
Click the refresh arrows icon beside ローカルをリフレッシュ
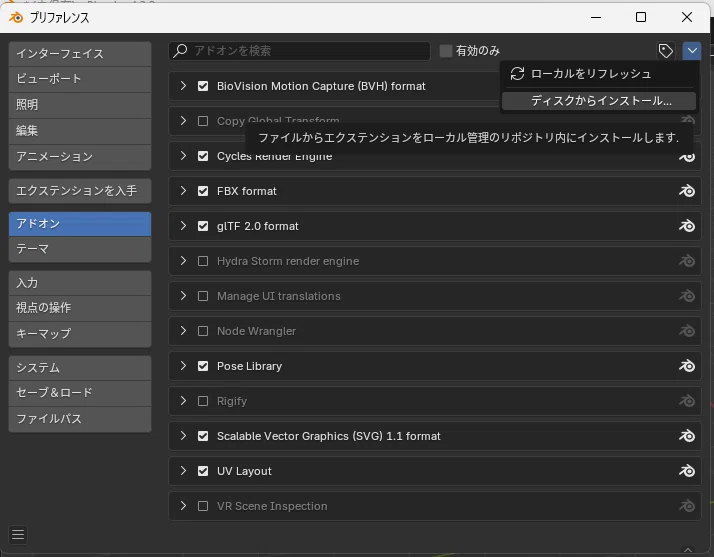pos(517,74)
